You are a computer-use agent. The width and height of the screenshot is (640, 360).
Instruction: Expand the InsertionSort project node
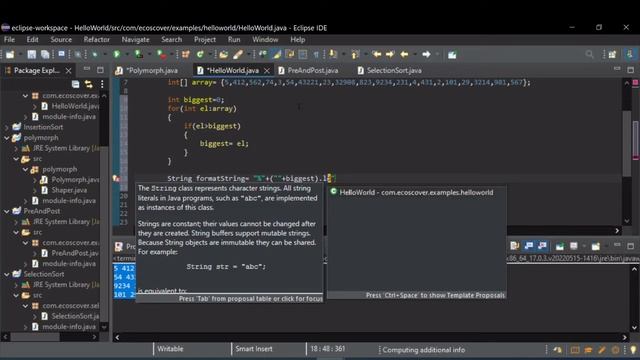[x=7, y=127]
